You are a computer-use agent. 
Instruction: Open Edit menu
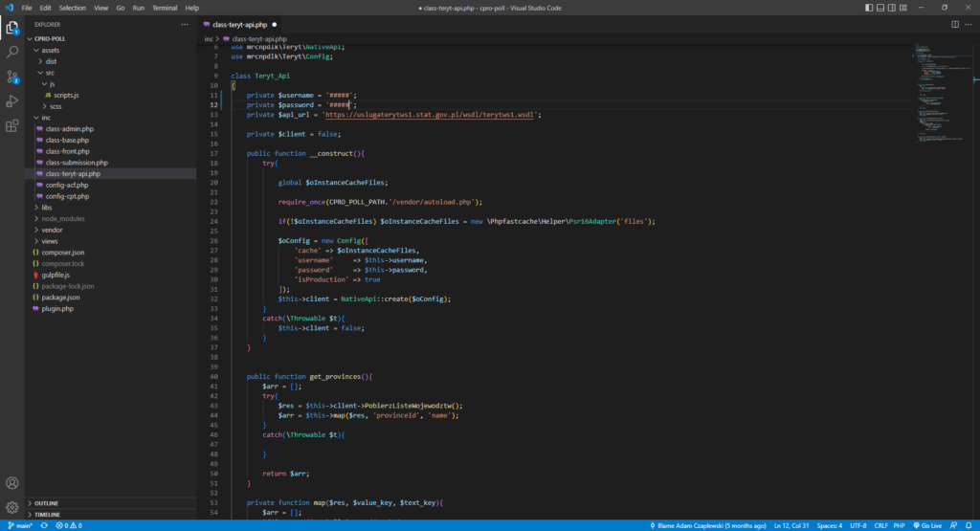46,8
